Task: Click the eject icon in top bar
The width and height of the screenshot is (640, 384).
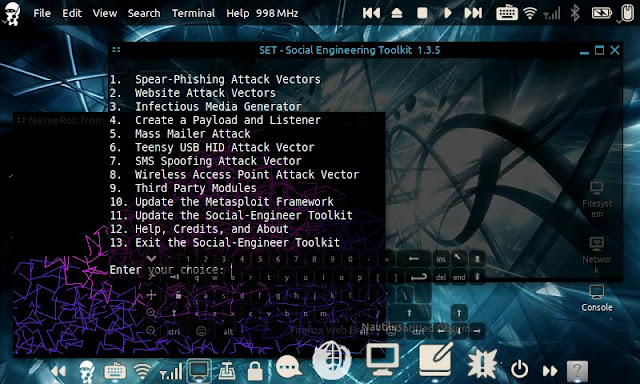Action: pyautogui.click(x=397, y=13)
